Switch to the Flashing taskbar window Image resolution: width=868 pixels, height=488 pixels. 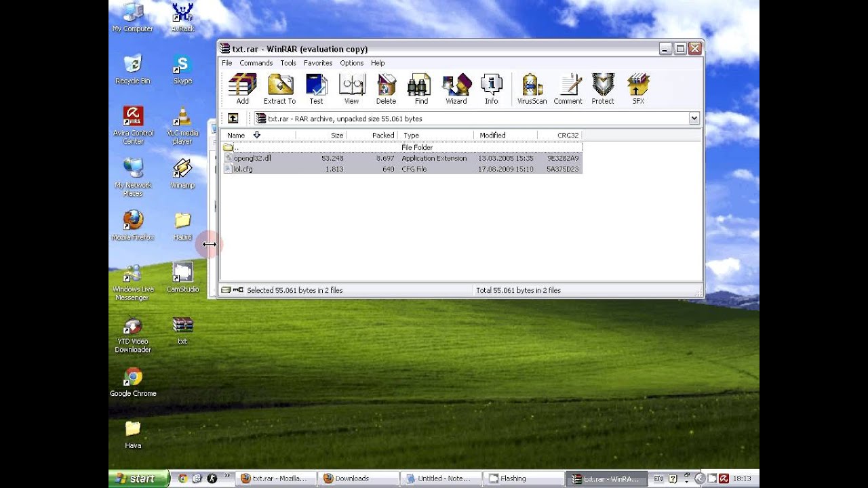(523, 479)
